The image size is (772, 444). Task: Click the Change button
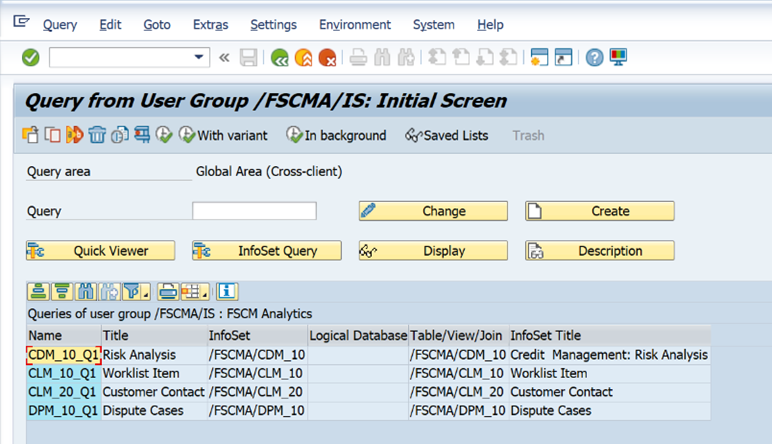click(x=433, y=211)
